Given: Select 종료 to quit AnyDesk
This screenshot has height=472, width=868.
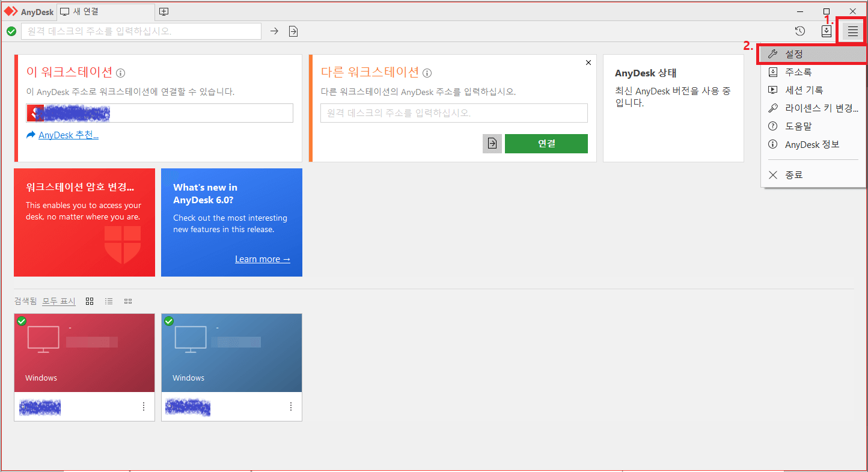Looking at the screenshot, I should (813, 175).
